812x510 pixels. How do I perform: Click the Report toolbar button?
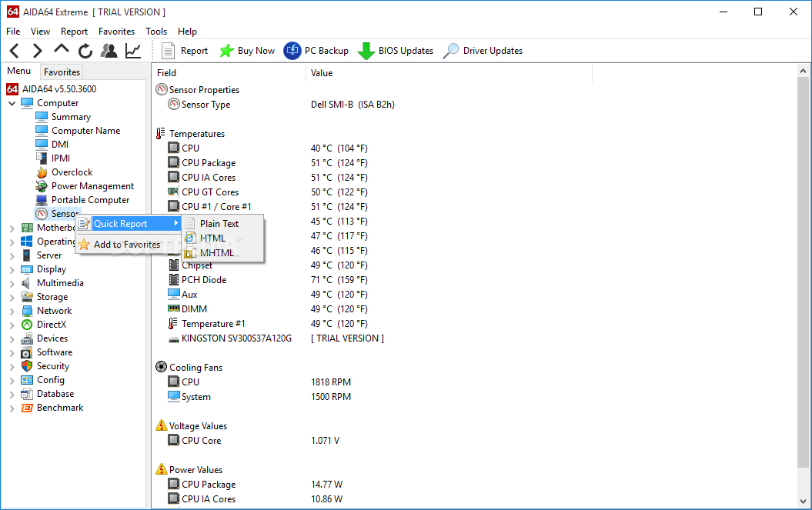[x=185, y=51]
